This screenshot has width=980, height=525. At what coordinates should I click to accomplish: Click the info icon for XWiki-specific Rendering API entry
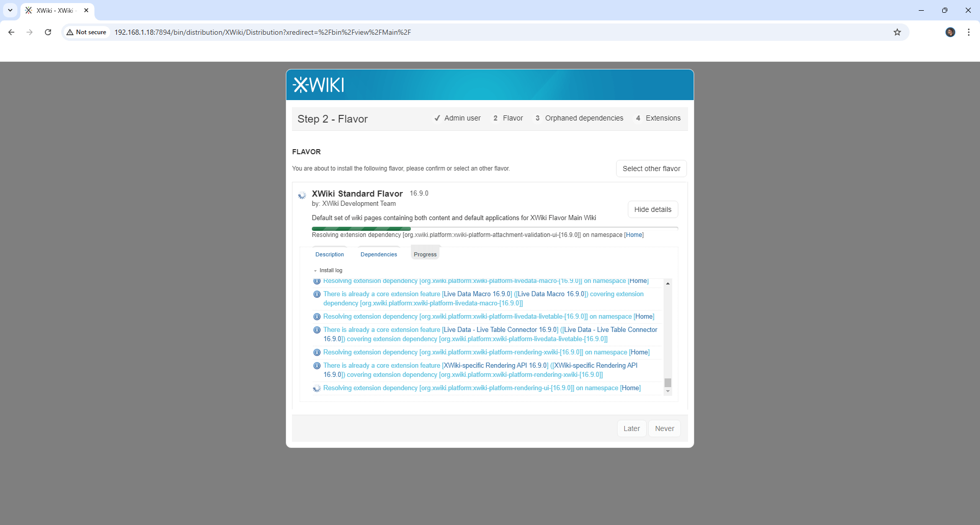pyautogui.click(x=317, y=366)
